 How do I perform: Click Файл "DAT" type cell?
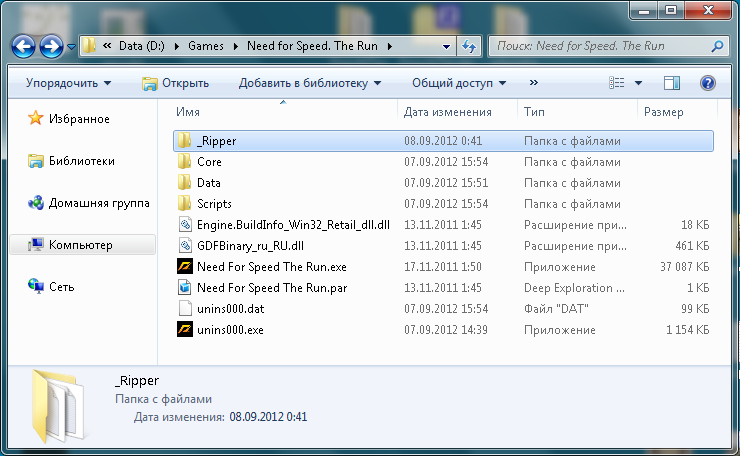point(556,309)
